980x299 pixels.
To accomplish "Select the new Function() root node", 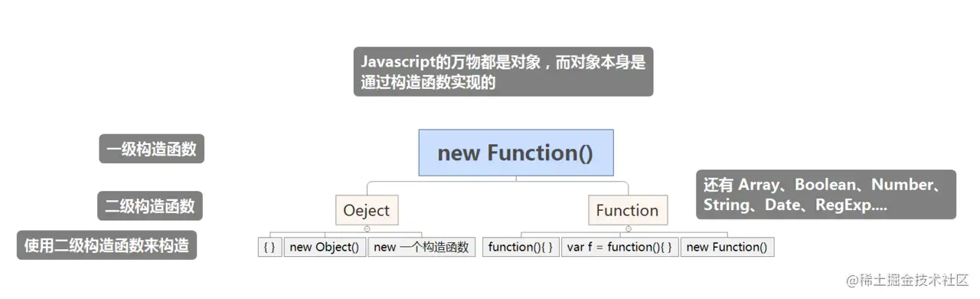I will [x=516, y=153].
